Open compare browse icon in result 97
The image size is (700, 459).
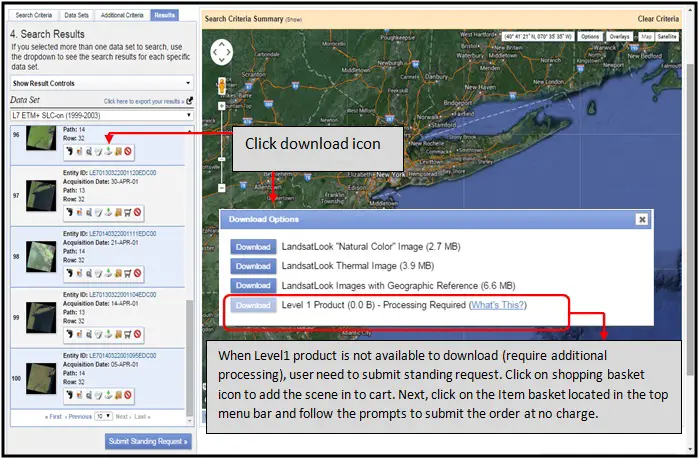(x=89, y=213)
